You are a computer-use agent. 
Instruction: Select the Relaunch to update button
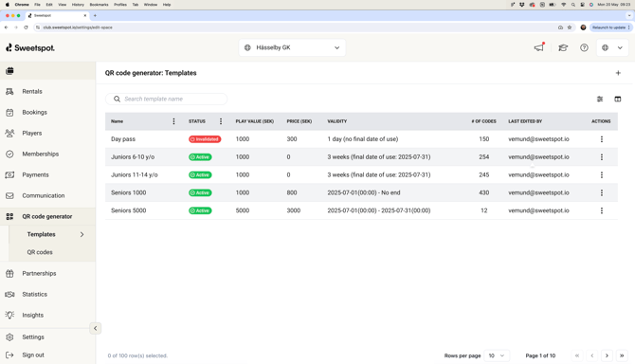coord(610,27)
